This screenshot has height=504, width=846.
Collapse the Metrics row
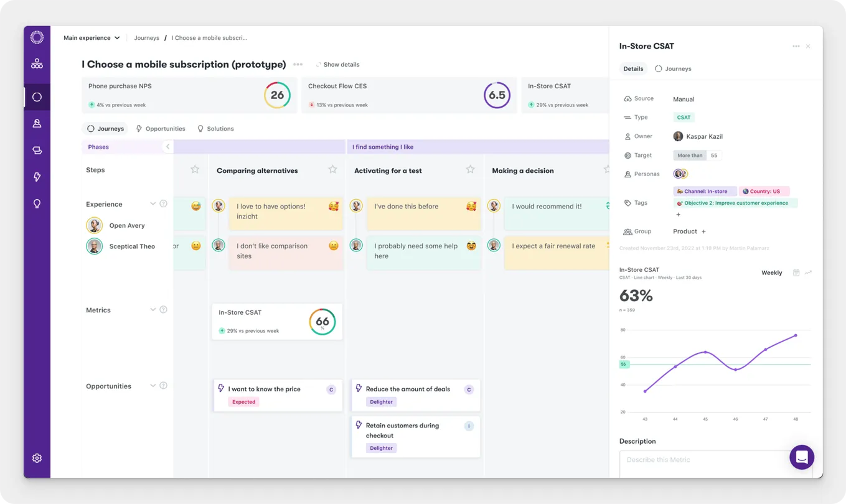[153, 309]
